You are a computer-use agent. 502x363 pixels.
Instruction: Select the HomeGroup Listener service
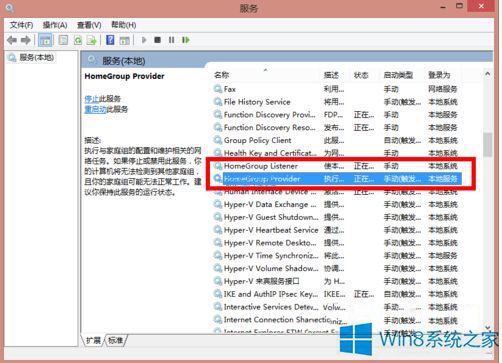(x=337, y=166)
